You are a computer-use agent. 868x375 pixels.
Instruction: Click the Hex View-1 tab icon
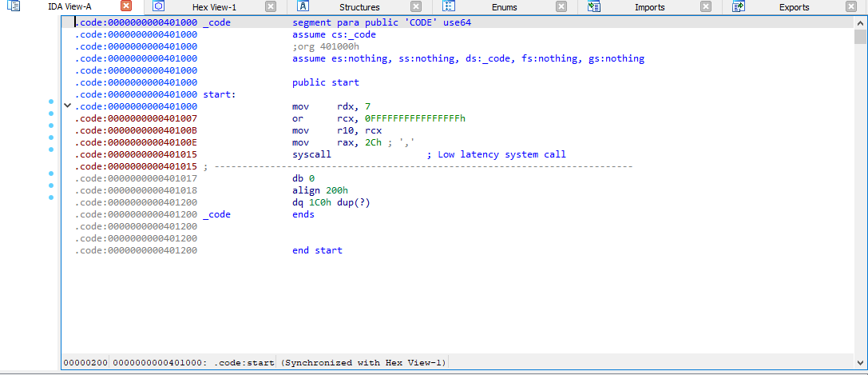pos(158,6)
